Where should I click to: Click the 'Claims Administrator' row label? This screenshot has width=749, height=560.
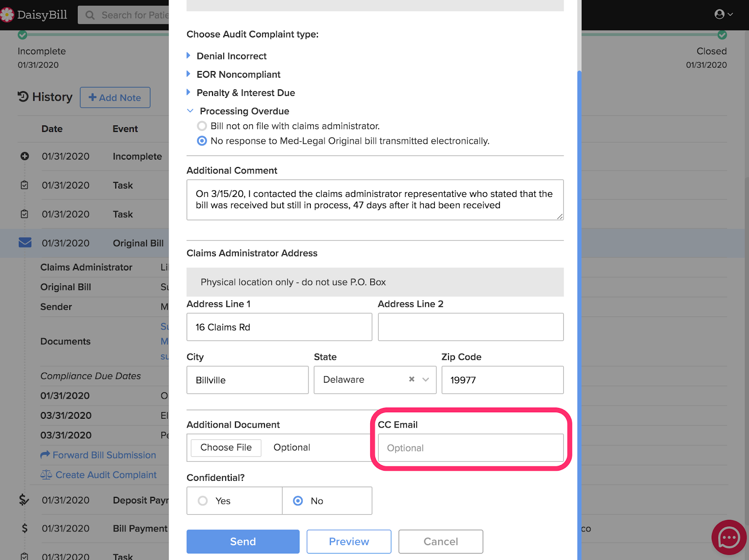coord(86,267)
